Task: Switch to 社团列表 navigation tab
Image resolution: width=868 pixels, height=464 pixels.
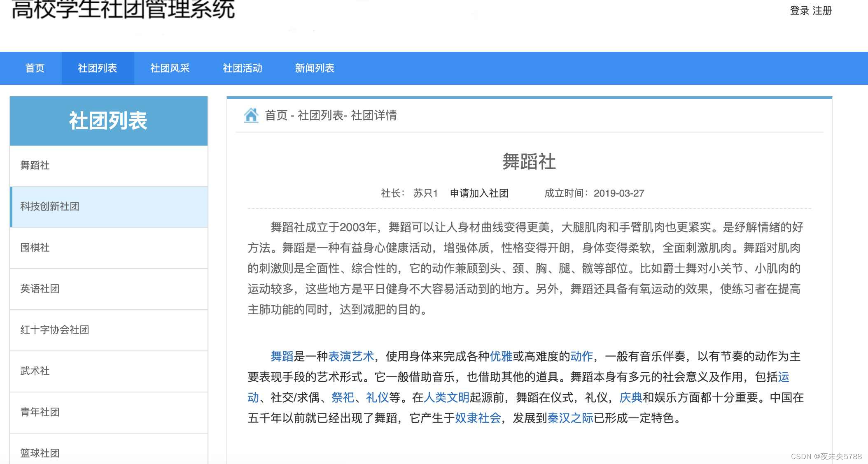Action: (x=98, y=68)
